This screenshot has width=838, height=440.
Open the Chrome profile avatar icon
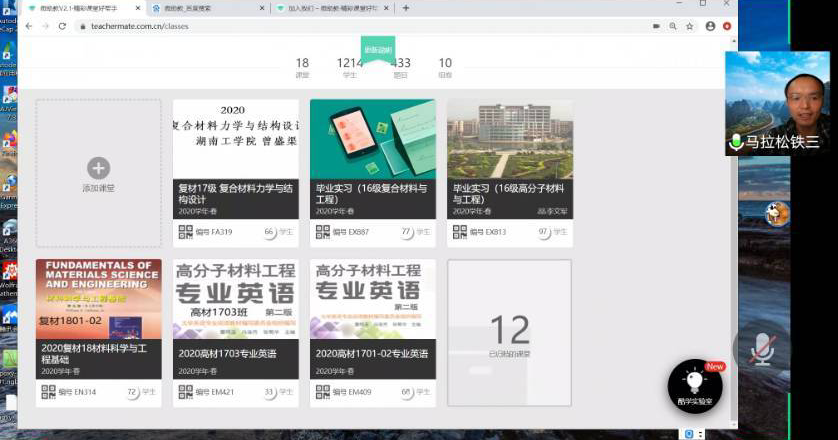(709, 26)
